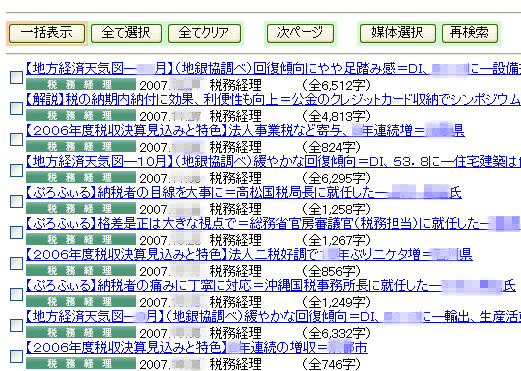Click 税務経理 green label on first row
Screen dimensions: 521x371
coord(81,85)
